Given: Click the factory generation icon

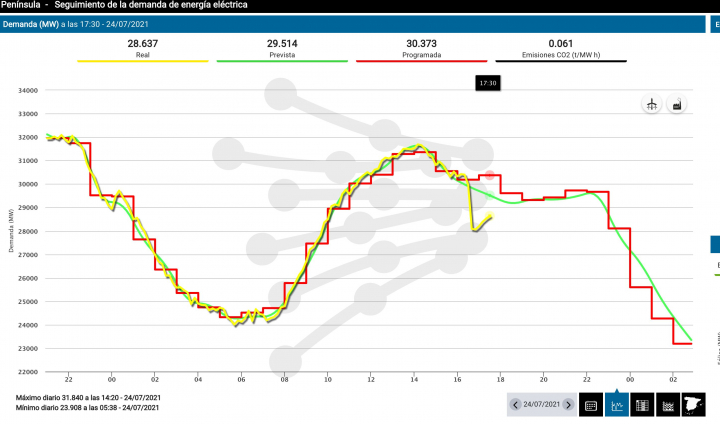Looking at the screenshot, I should pyautogui.click(x=677, y=105).
